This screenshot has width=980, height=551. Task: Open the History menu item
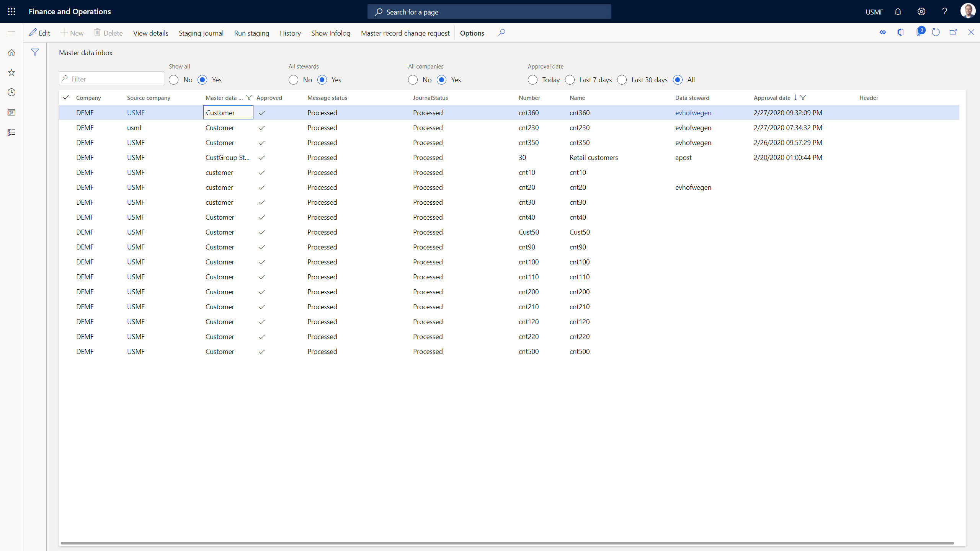coord(290,33)
